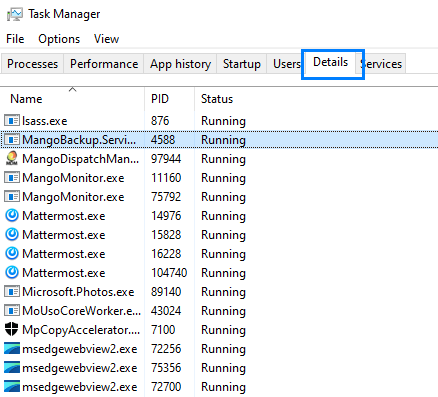Switch to the Startup tab

[242, 64]
